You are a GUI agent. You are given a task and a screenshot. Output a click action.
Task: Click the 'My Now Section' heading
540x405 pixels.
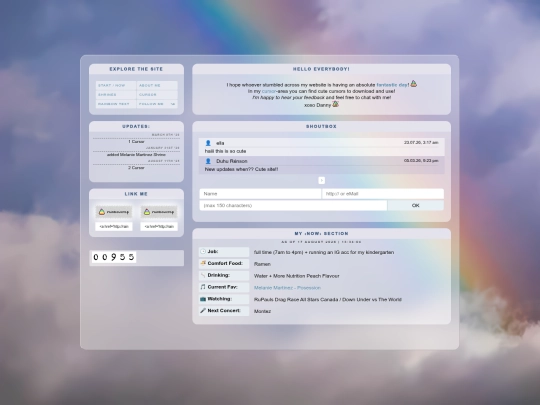click(321, 233)
